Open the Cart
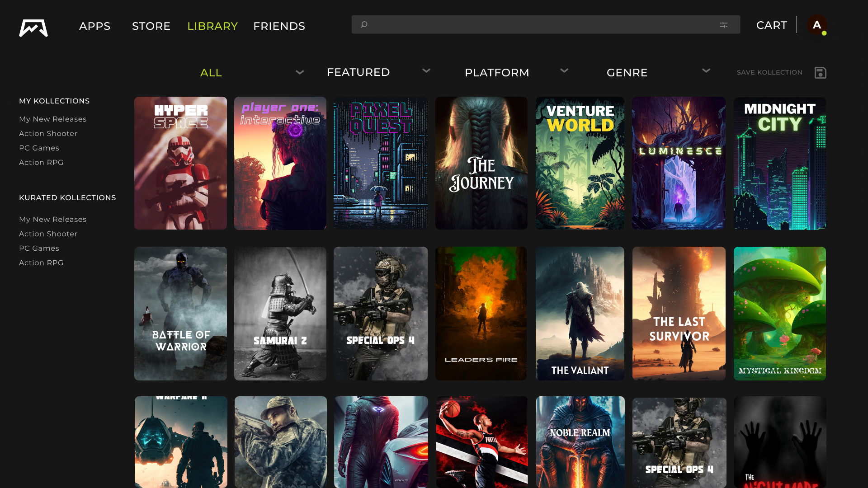 pos(772,25)
